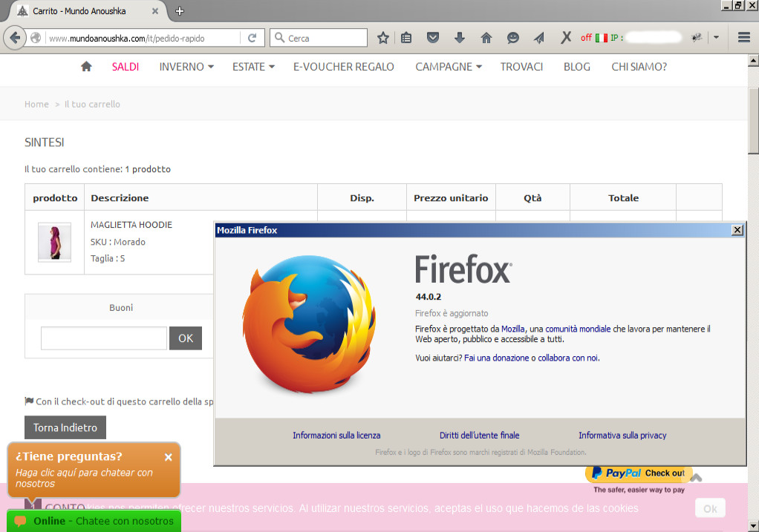
Task: Click the Cerca search input field
Action: (319, 38)
